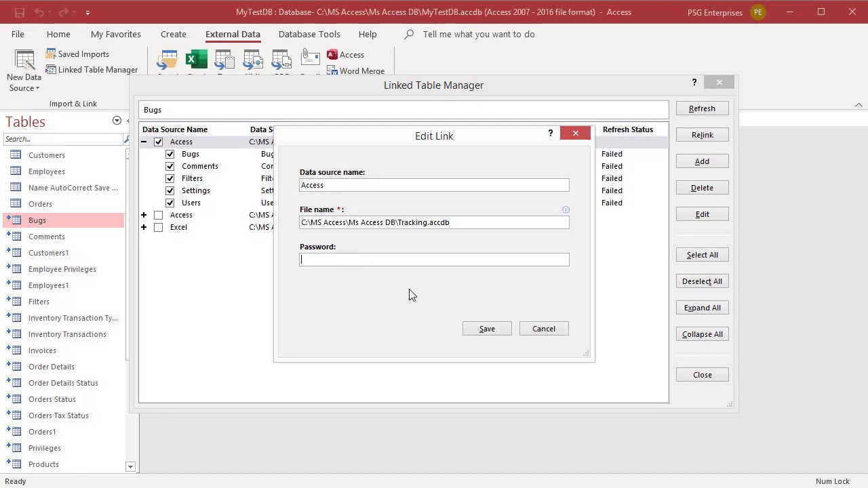Click the Undo arrow in quick access toolbar
The image size is (868, 488).
tap(40, 12)
